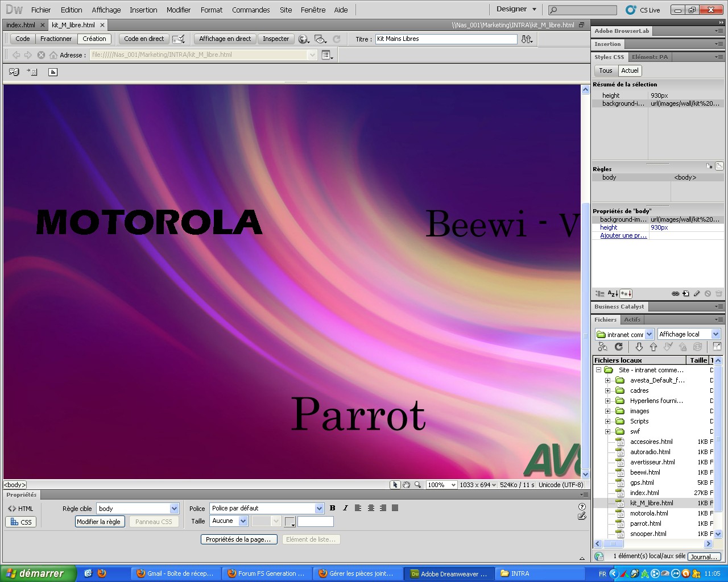Align text left in Properties panel
Screen dimensions: 728x582
(x=358, y=508)
